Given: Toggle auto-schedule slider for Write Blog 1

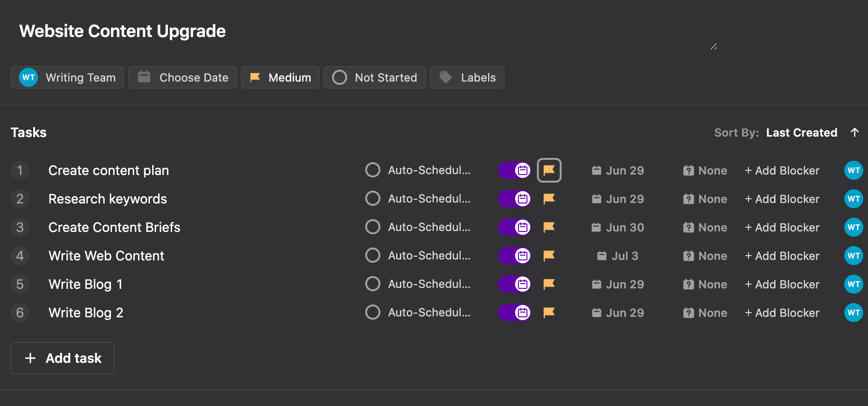Looking at the screenshot, I should (x=515, y=284).
